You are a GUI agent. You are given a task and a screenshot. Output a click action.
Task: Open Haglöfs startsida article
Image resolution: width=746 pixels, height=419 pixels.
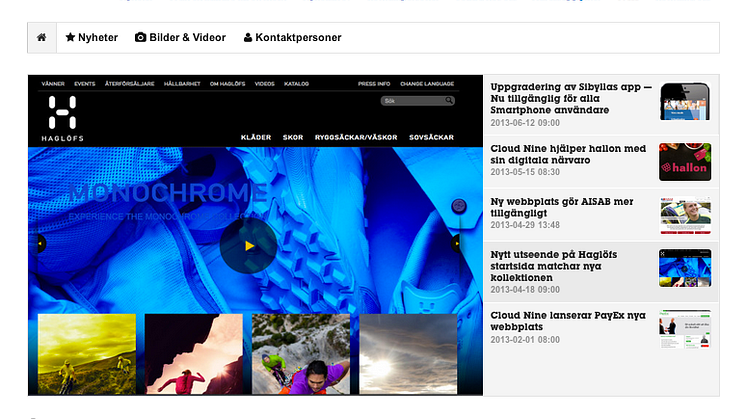[x=554, y=266]
